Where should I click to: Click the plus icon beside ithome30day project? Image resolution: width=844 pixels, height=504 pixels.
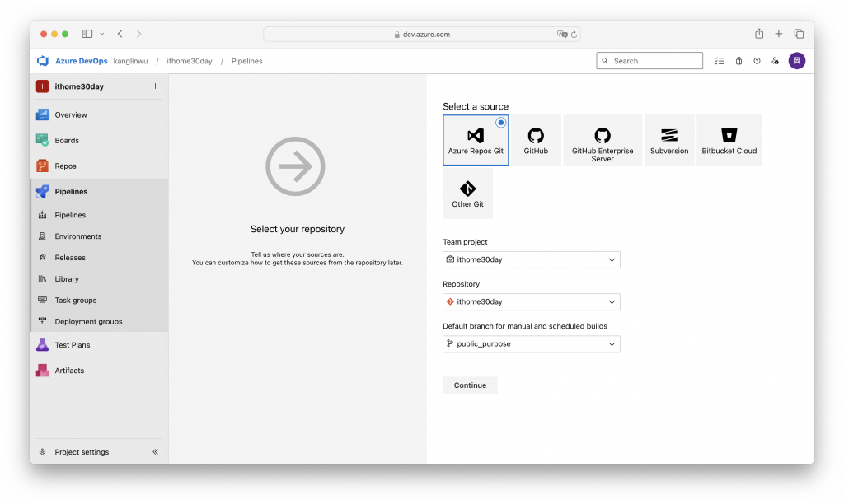(x=155, y=86)
